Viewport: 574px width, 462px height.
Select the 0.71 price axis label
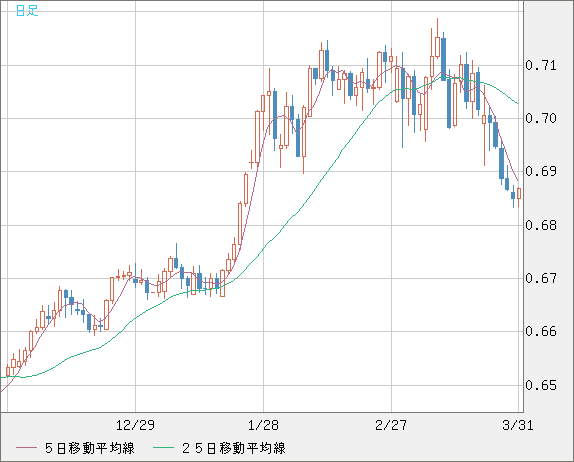(541, 66)
